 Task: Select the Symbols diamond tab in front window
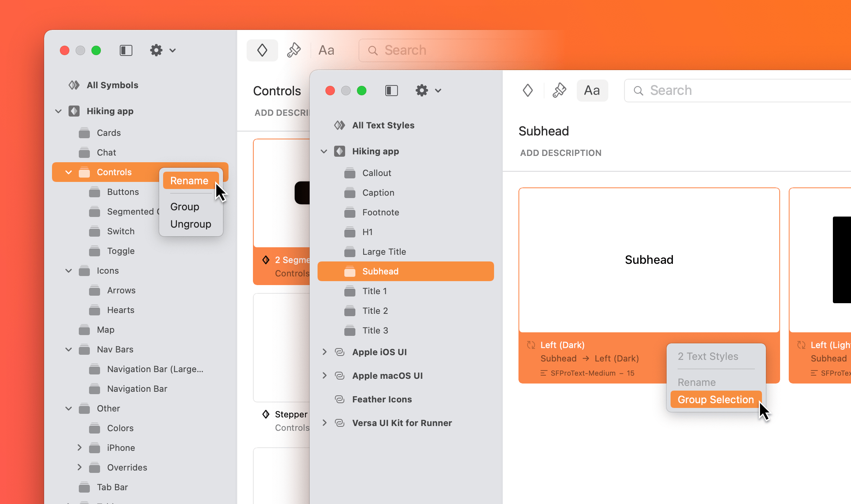coord(528,91)
